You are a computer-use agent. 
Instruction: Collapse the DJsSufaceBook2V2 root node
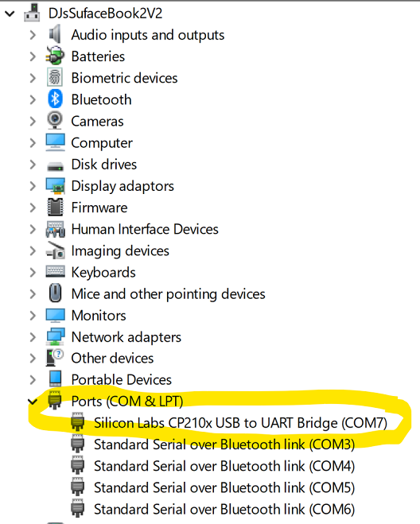tap(10, 14)
